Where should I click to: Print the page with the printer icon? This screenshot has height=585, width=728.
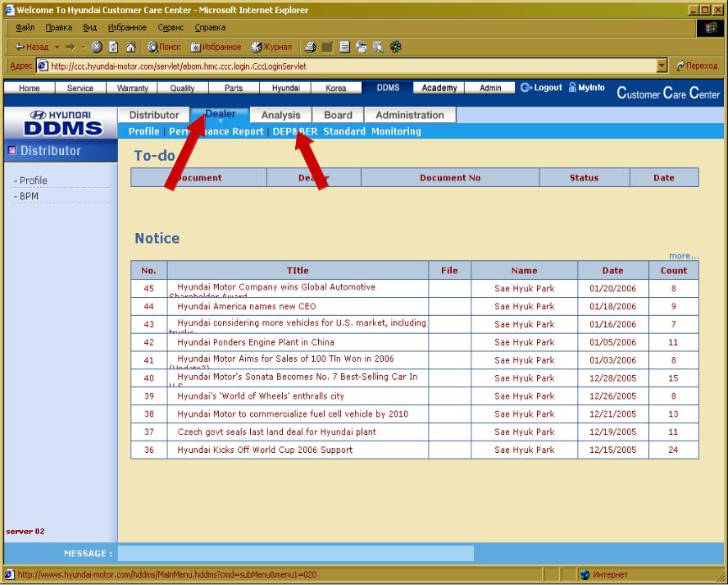pyautogui.click(x=311, y=47)
